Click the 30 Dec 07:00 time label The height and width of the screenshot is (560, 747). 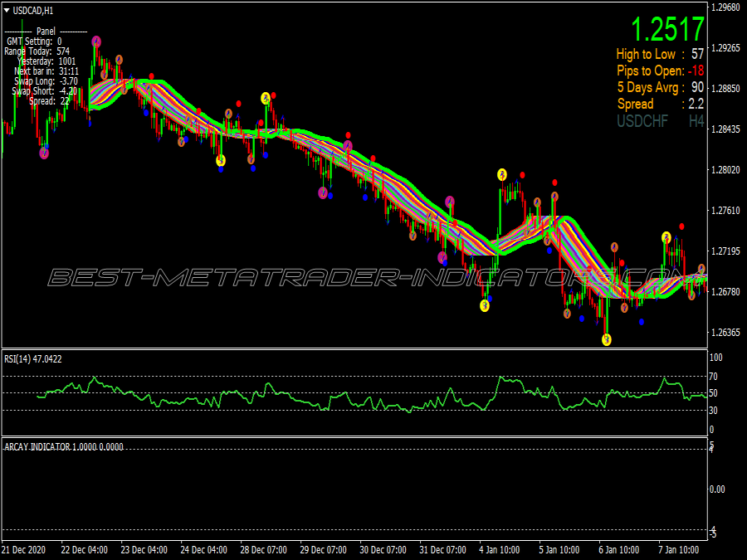pyautogui.click(x=383, y=550)
